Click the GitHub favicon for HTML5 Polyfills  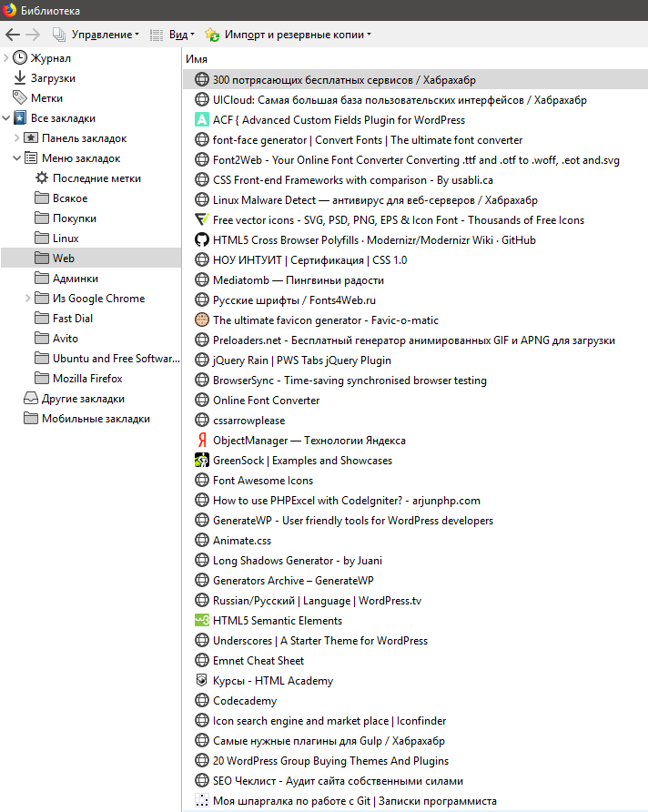click(202, 240)
